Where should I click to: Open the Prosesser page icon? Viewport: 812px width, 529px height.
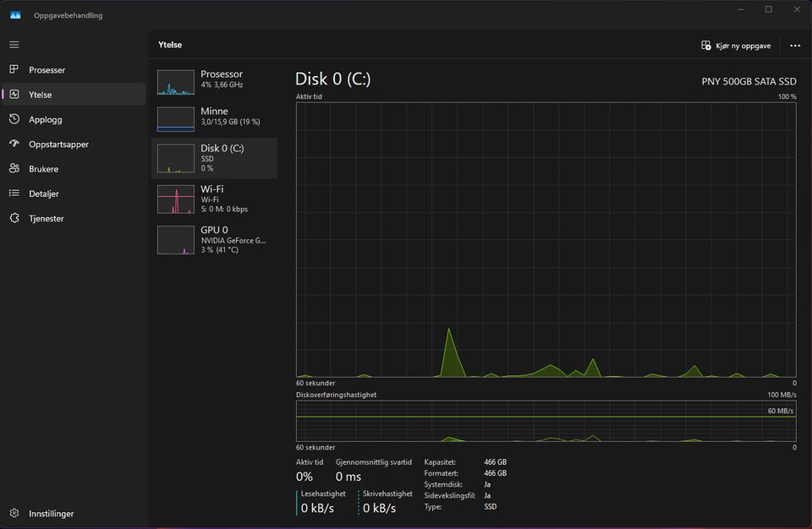click(x=14, y=70)
